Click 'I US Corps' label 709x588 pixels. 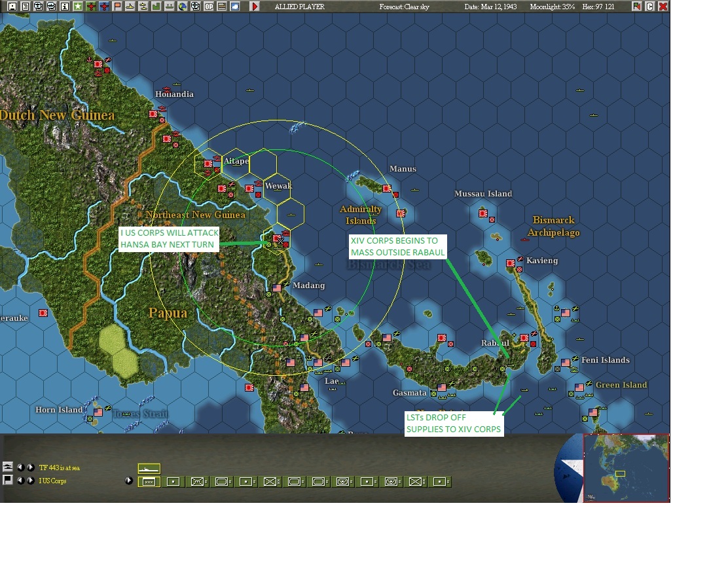(x=52, y=481)
